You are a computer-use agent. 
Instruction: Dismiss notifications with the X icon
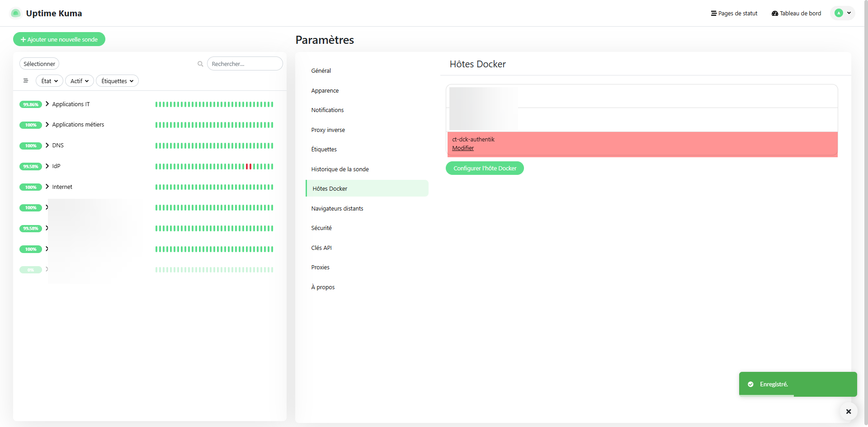click(x=848, y=411)
